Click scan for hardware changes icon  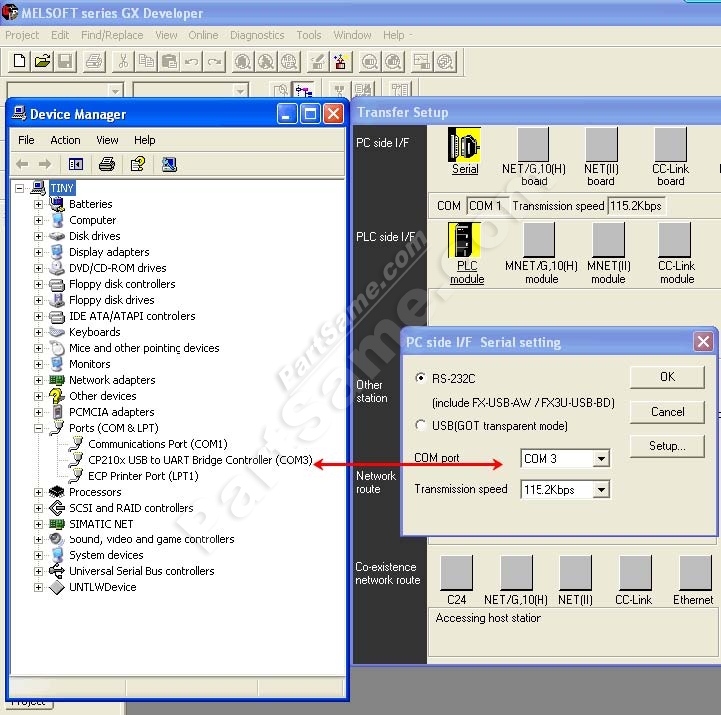(x=169, y=164)
